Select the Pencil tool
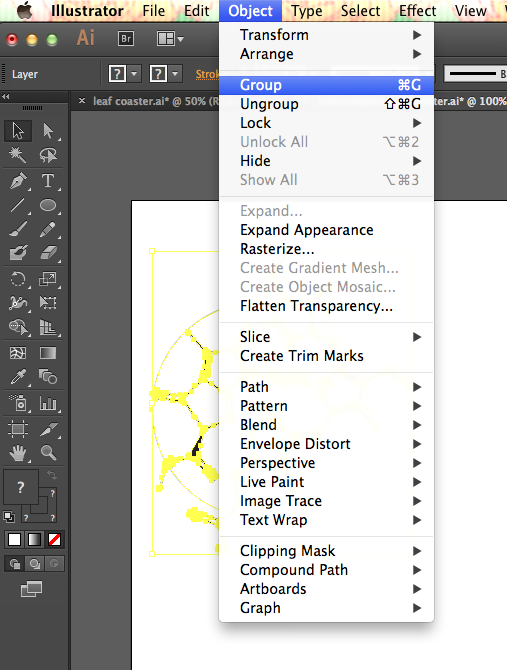This screenshot has width=507, height=670. coord(48,229)
